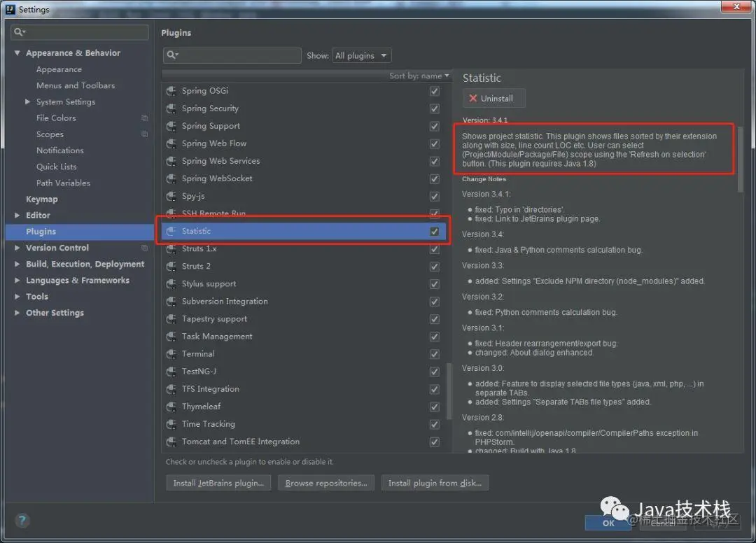This screenshot has height=543, width=756.
Task: Click the Browse repositories button
Action: click(x=326, y=483)
